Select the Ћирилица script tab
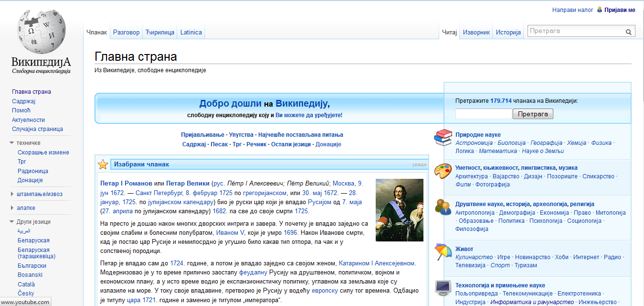The width and height of the screenshot is (644, 306). pos(160,32)
